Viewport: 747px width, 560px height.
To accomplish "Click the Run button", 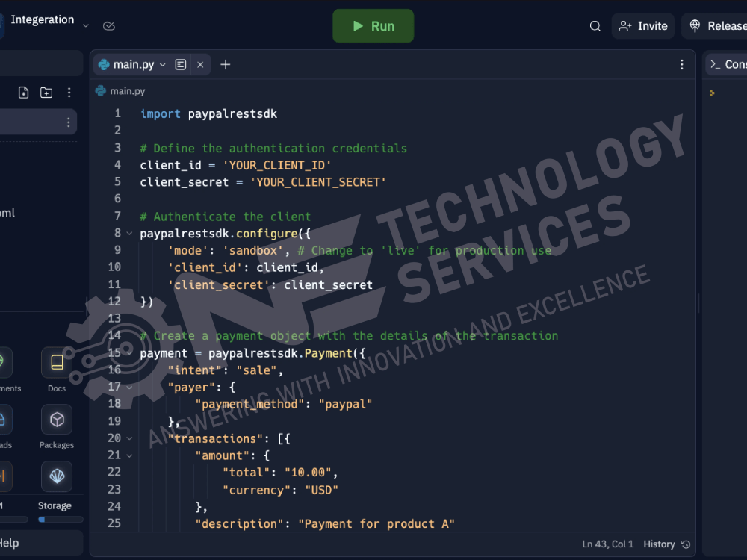I will (373, 25).
